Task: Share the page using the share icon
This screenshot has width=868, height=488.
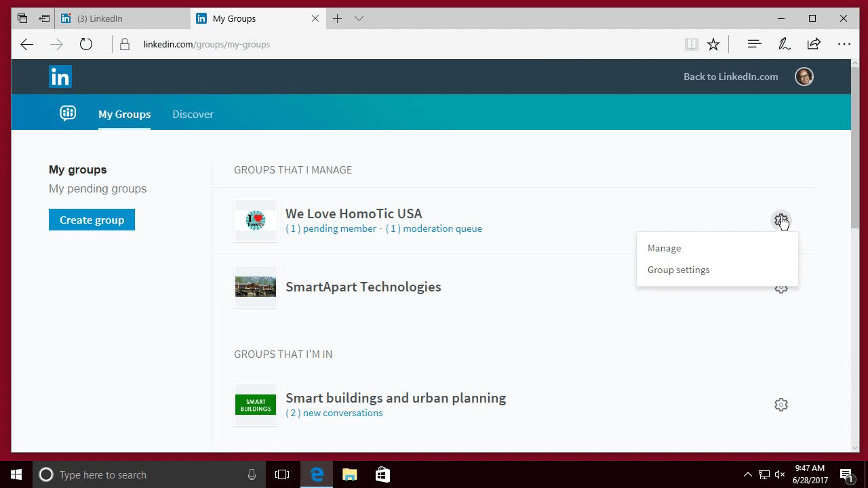Action: pos(814,44)
